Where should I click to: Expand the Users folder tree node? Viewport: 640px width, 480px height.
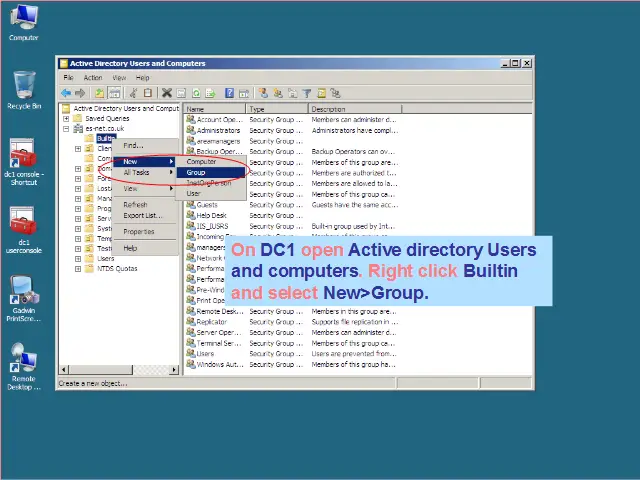[x=78, y=259]
